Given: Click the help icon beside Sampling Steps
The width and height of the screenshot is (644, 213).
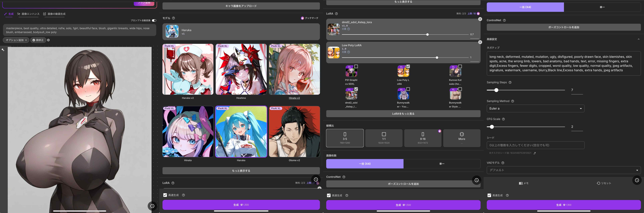Looking at the screenshot, I should [x=510, y=82].
